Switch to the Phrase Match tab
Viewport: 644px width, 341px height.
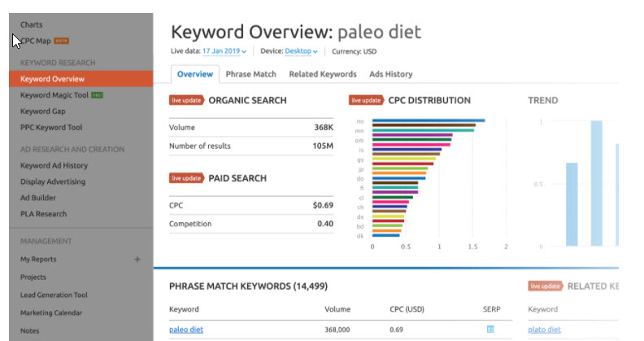250,74
